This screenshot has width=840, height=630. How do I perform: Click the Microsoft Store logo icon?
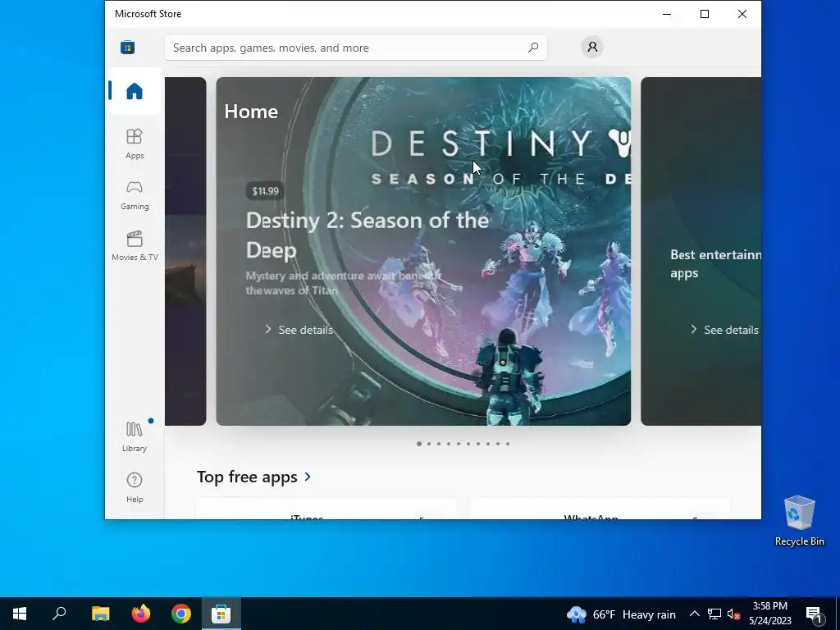(x=127, y=47)
